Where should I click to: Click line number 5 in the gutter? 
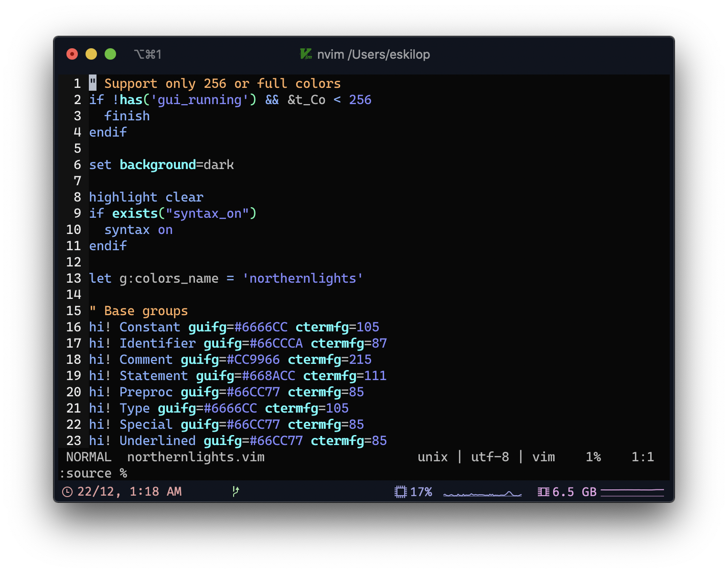[x=77, y=149]
